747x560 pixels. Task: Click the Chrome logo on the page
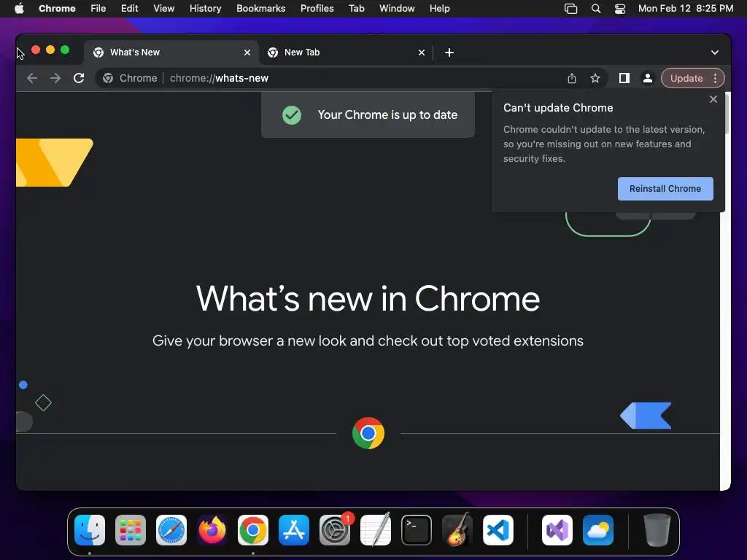(368, 433)
